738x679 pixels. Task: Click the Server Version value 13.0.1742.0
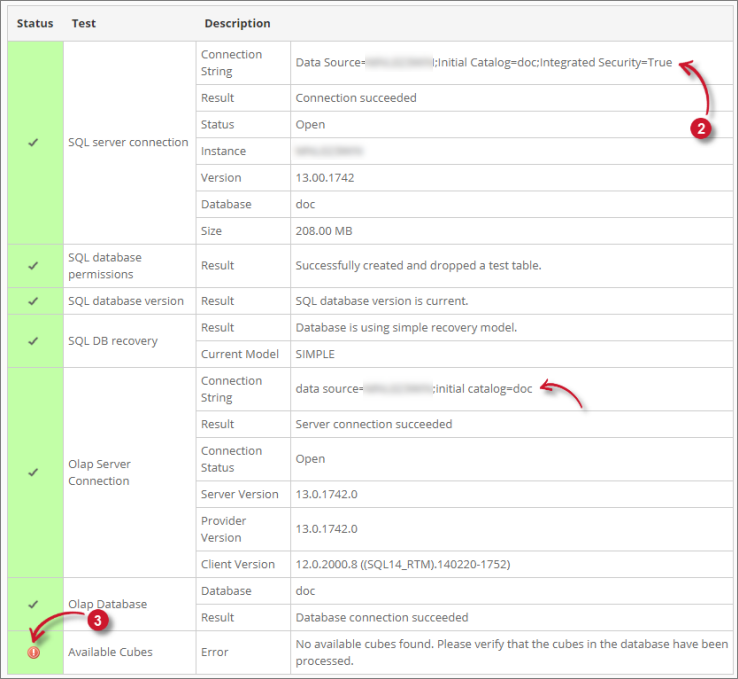(x=326, y=495)
